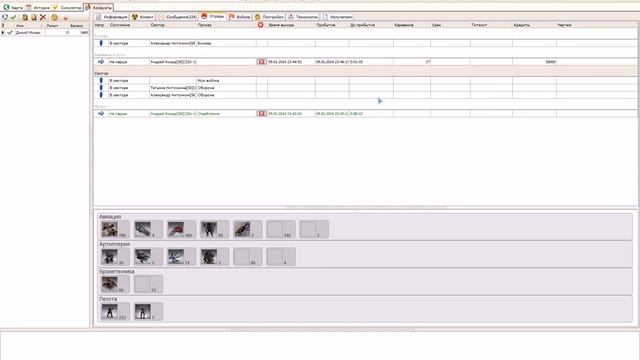Cancel the Ограбление squad departing at 23:42
This screenshot has height=360, width=640.
click(262, 113)
